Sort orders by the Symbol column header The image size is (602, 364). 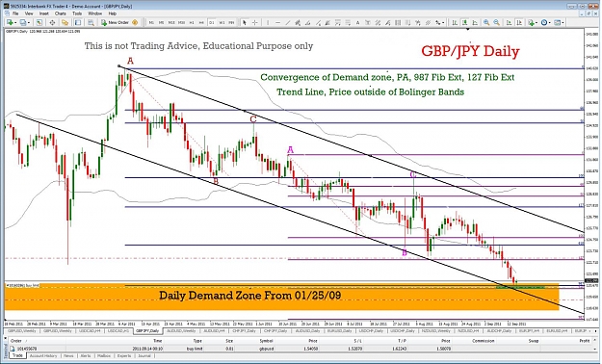(x=266, y=341)
